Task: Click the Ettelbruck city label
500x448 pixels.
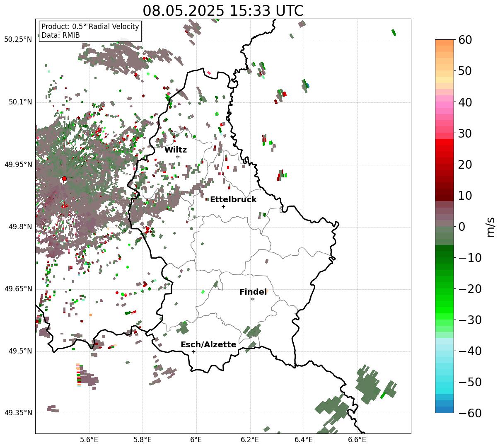Action: tap(233, 200)
